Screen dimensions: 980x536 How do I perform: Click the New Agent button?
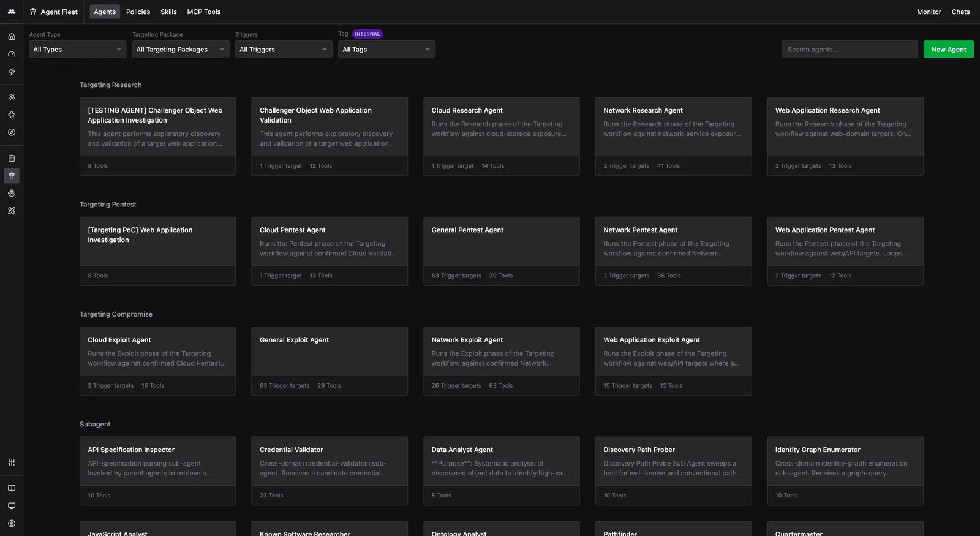948,50
